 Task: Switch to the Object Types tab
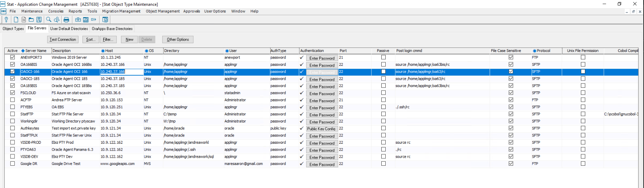[13, 29]
